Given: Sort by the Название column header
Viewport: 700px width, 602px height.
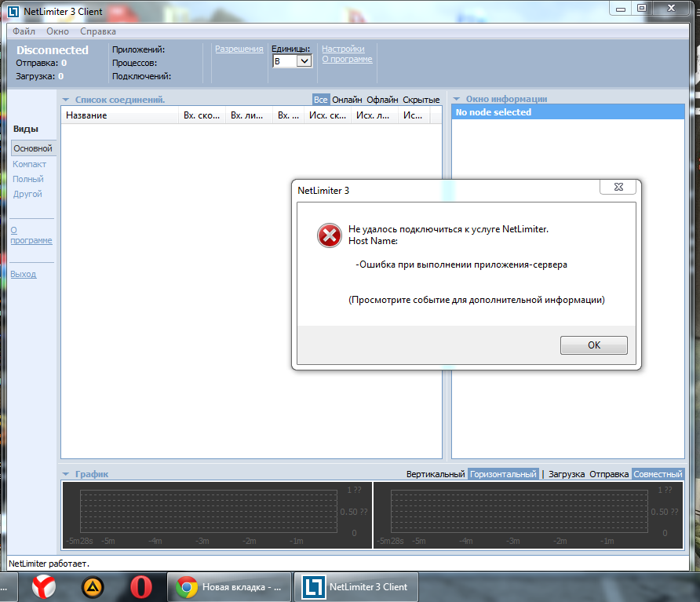Looking at the screenshot, I should (x=119, y=115).
